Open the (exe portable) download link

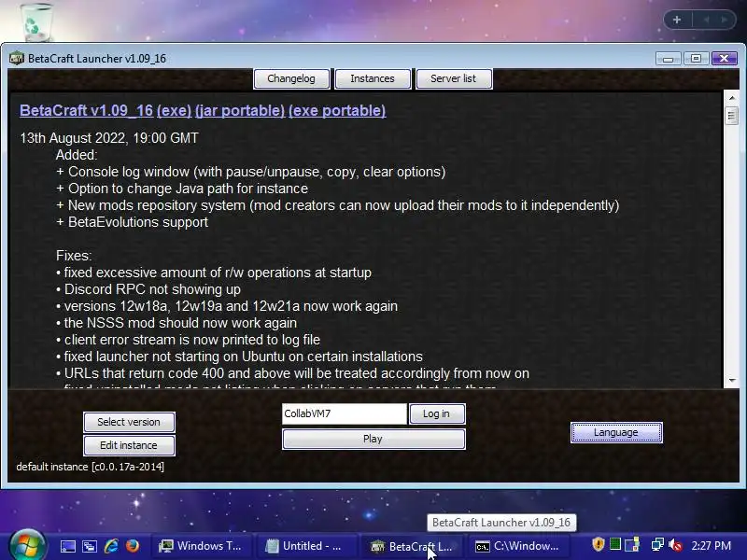click(x=337, y=110)
